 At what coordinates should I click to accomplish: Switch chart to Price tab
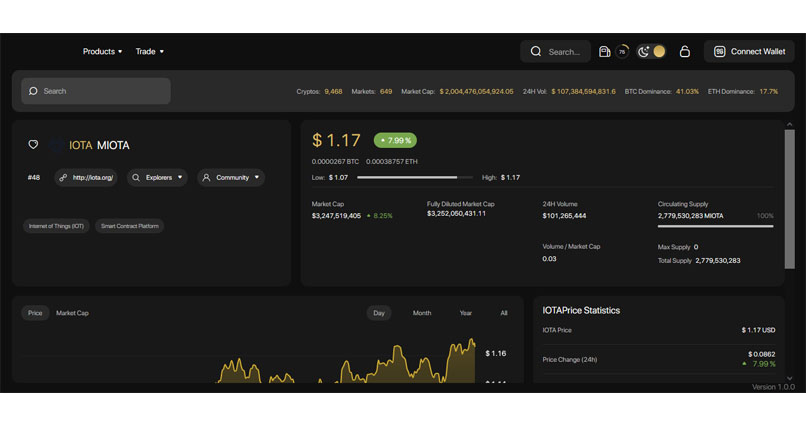click(35, 313)
